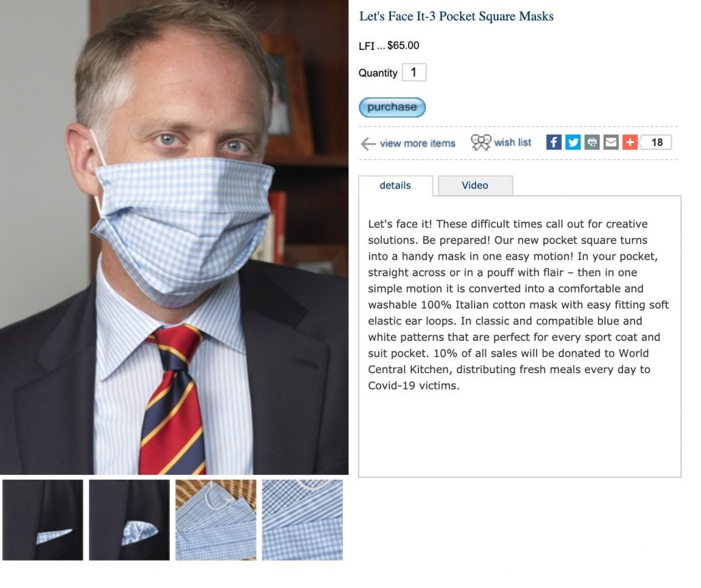Image resolution: width=701 pixels, height=588 pixels.
Task: Click the back arrow beside view more items
Action: (368, 144)
